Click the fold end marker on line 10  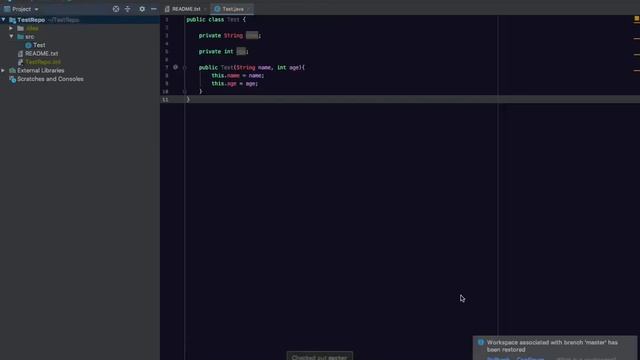click(x=184, y=91)
